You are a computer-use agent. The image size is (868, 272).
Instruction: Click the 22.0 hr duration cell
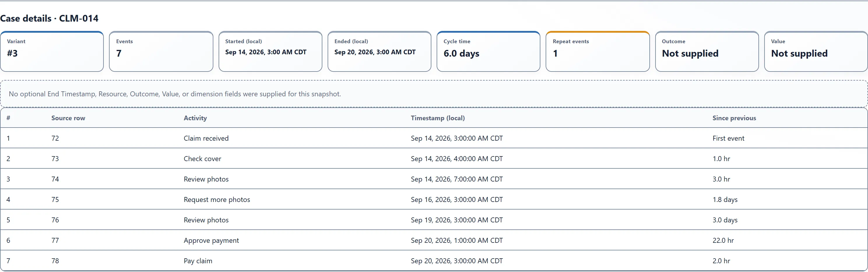point(723,240)
